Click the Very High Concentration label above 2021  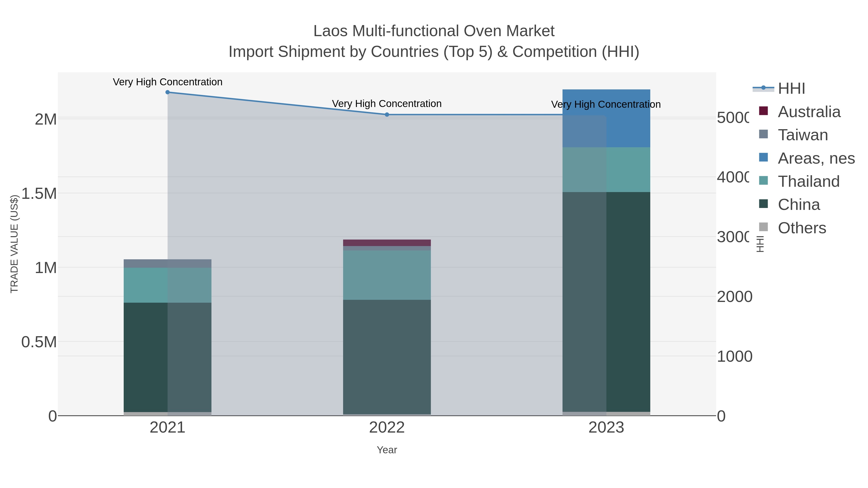[x=168, y=82]
